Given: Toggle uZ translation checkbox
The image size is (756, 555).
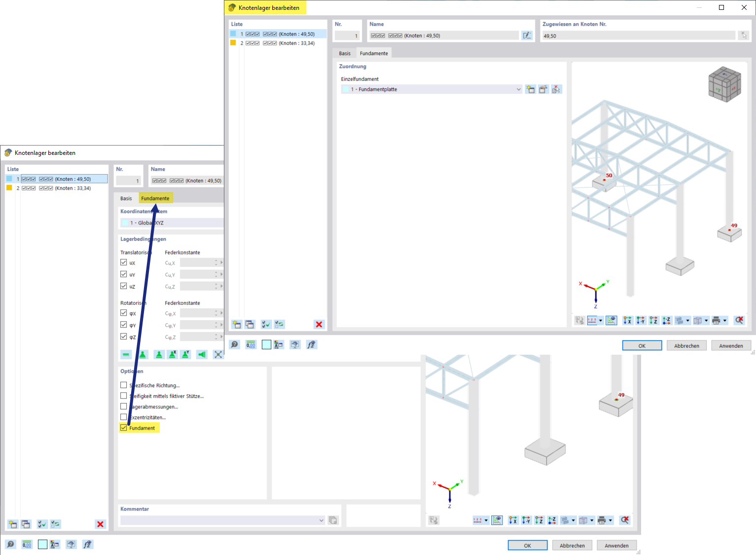Looking at the screenshot, I should (x=124, y=286).
